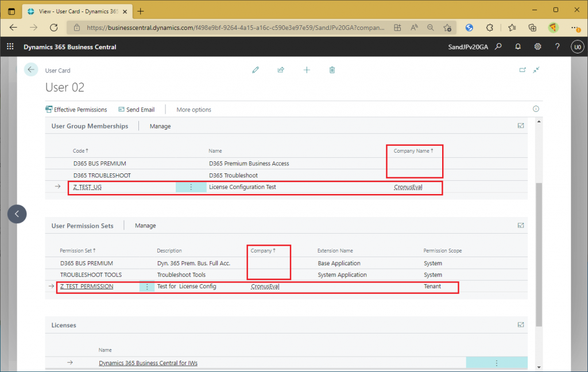The width and height of the screenshot is (588, 372).
Task: Open row menu for Dynamics 365 license
Action: pos(497,363)
